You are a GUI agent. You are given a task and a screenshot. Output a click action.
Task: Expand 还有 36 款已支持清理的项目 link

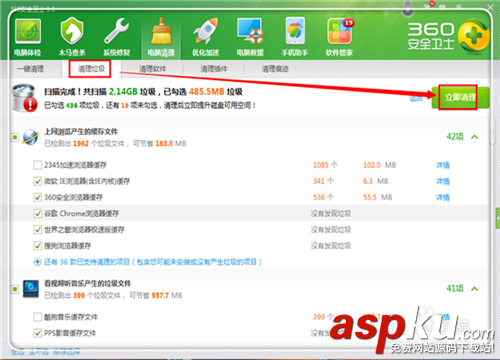[153, 262]
